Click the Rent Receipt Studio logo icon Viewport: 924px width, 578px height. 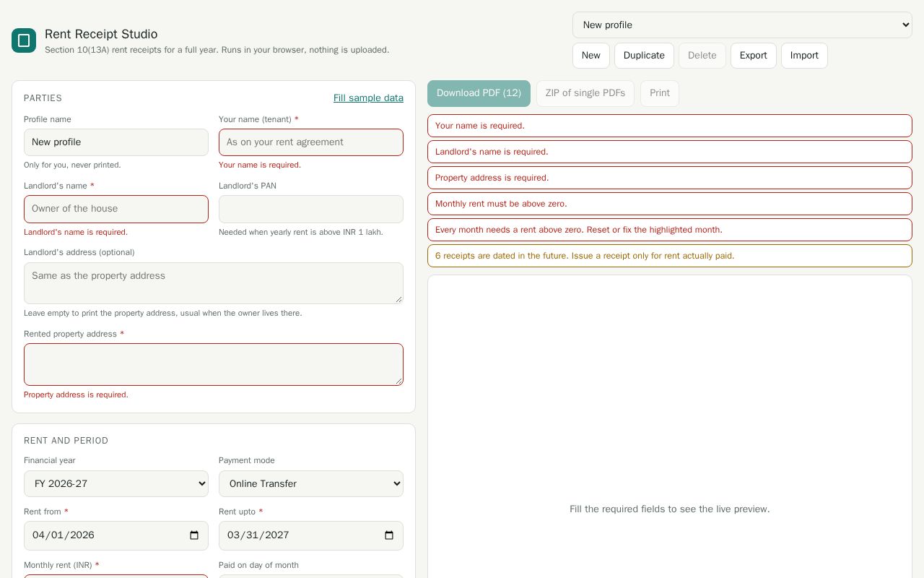click(x=24, y=40)
